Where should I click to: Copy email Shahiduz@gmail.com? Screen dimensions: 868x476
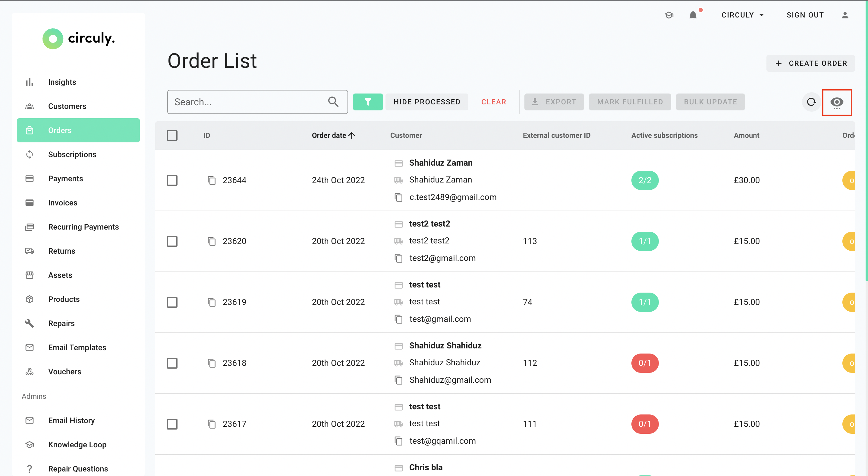pos(399,380)
